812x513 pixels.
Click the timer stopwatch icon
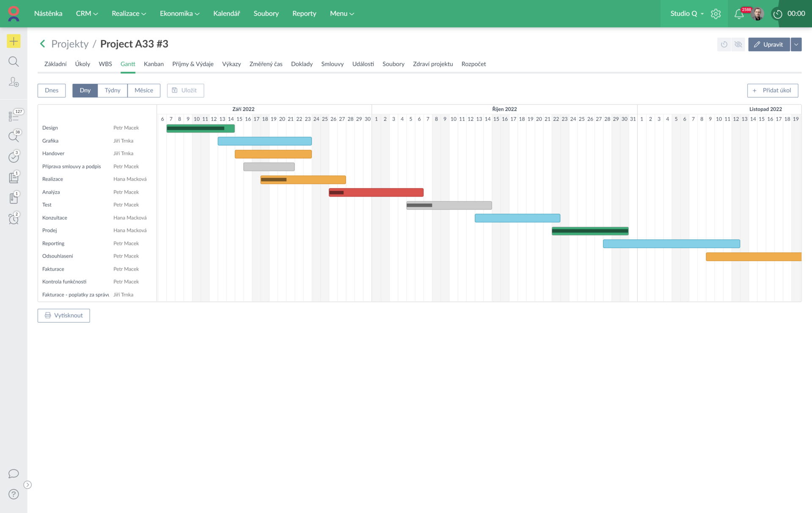tap(777, 14)
